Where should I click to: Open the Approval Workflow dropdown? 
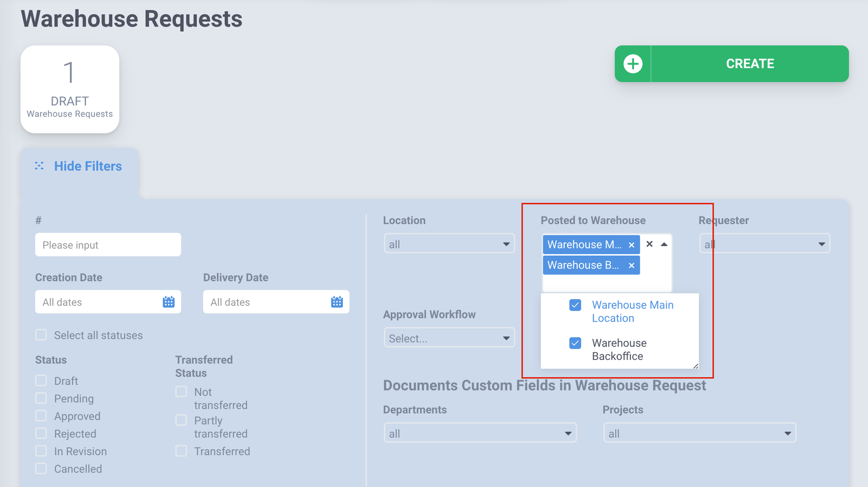449,338
